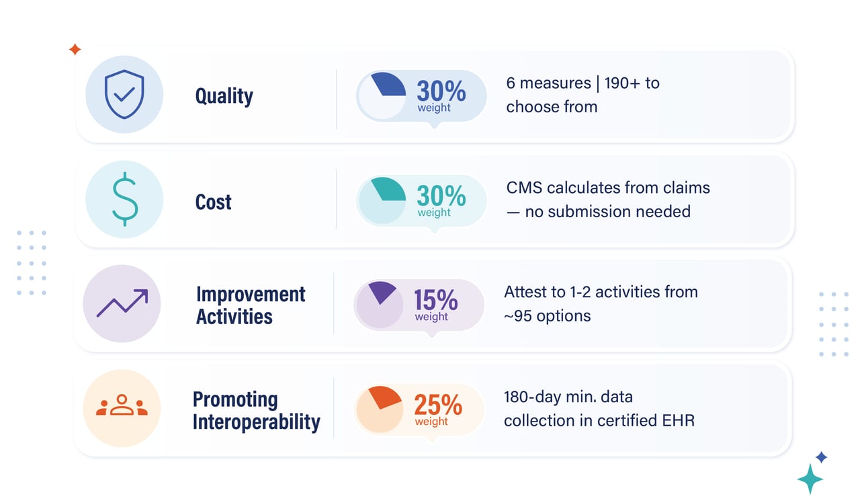Click the 30% weight badge for Quality
Screen dimensions: 868x503
(421, 96)
